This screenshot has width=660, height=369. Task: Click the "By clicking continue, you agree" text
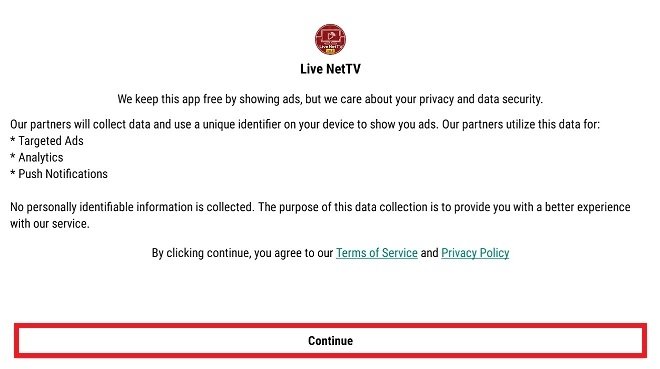click(x=242, y=253)
